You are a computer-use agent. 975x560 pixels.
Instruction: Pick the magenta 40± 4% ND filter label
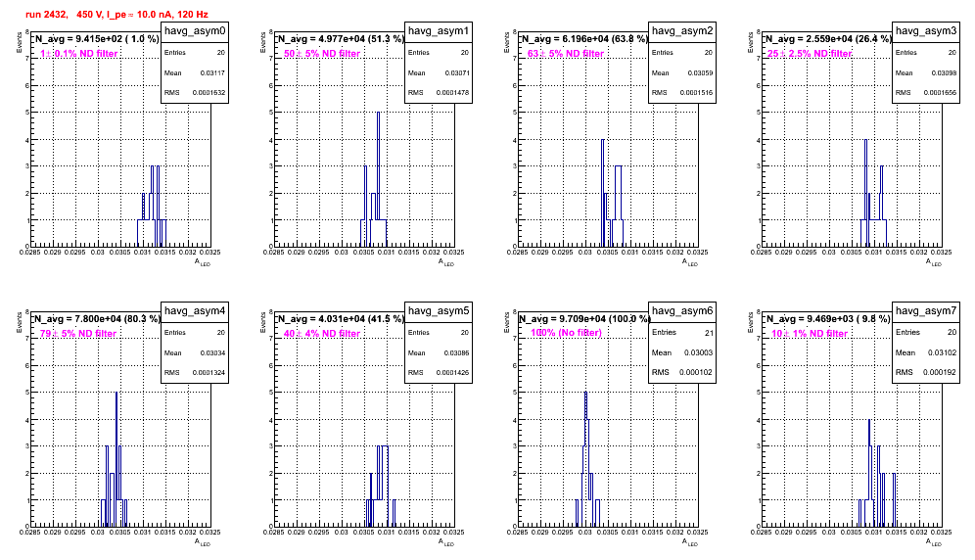point(322,334)
